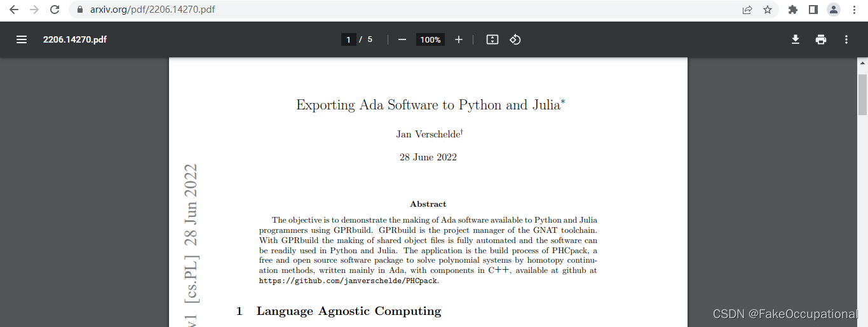Share this page via the share icon
Image resolution: width=868 pixels, height=327 pixels.
point(747,10)
